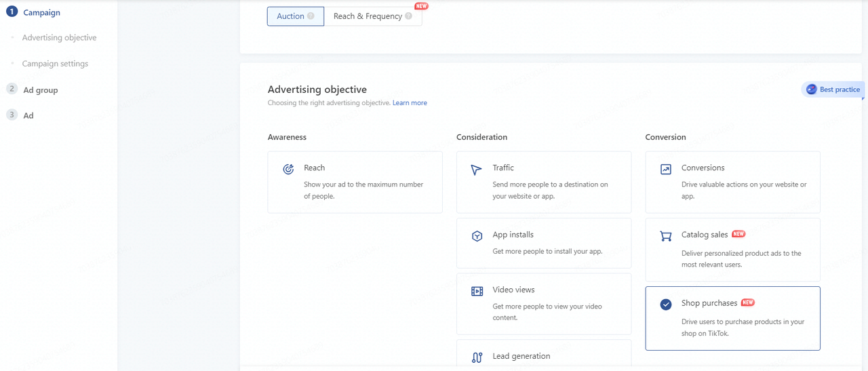Screen dimensions: 868x371
Task: Click the Catalog sales shopping cart icon
Action: click(x=666, y=236)
